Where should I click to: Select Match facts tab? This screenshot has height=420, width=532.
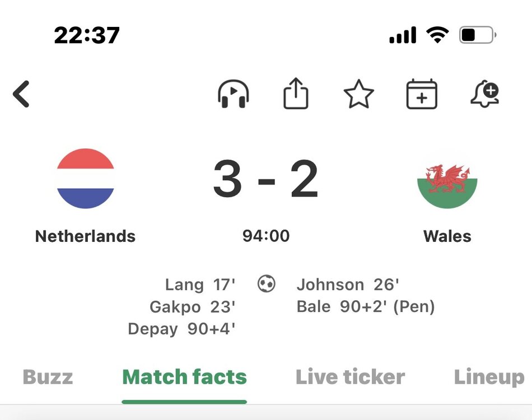point(184,377)
